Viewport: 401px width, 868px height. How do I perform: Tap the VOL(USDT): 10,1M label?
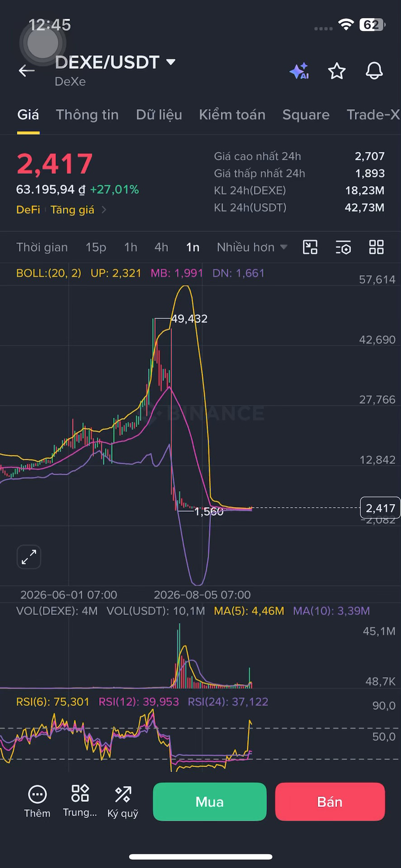[x=156, y=611]
